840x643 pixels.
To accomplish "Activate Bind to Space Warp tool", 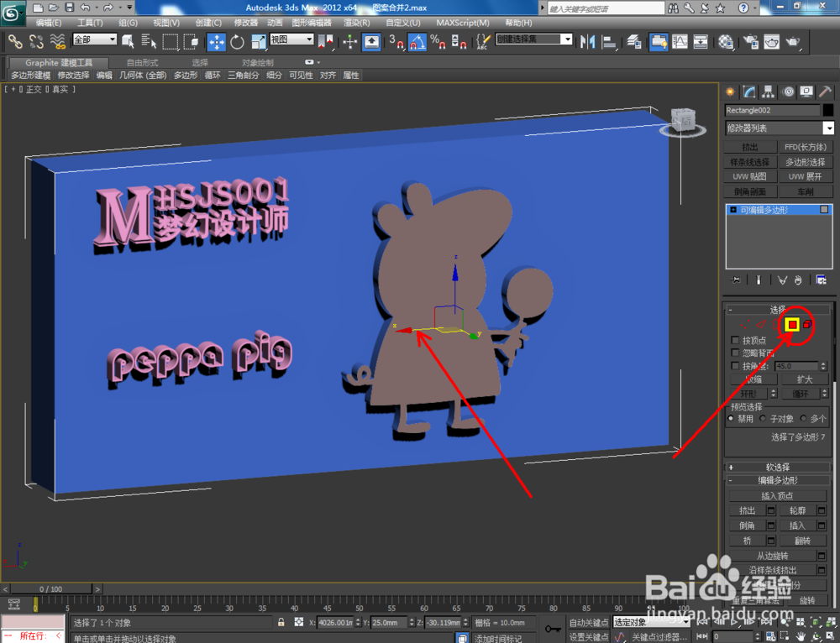I will (57, 41).
